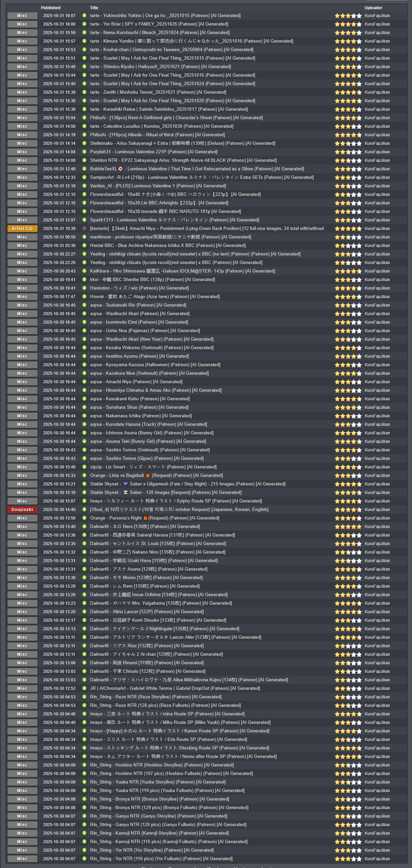The image size is (412, 868).
Task: Click the green arrow for Dalmart8 Nero row
Action: pyautogui.click(x=84, y=527)
